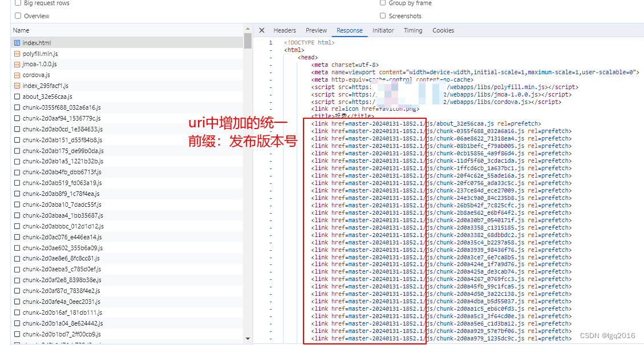This screenshot has width=644, height=345.
Task: Select the index.html request
Action: click(127, 43)
